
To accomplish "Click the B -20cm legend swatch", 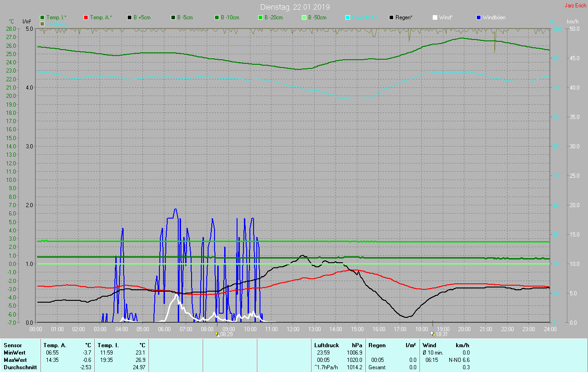I will click(260, 17).
